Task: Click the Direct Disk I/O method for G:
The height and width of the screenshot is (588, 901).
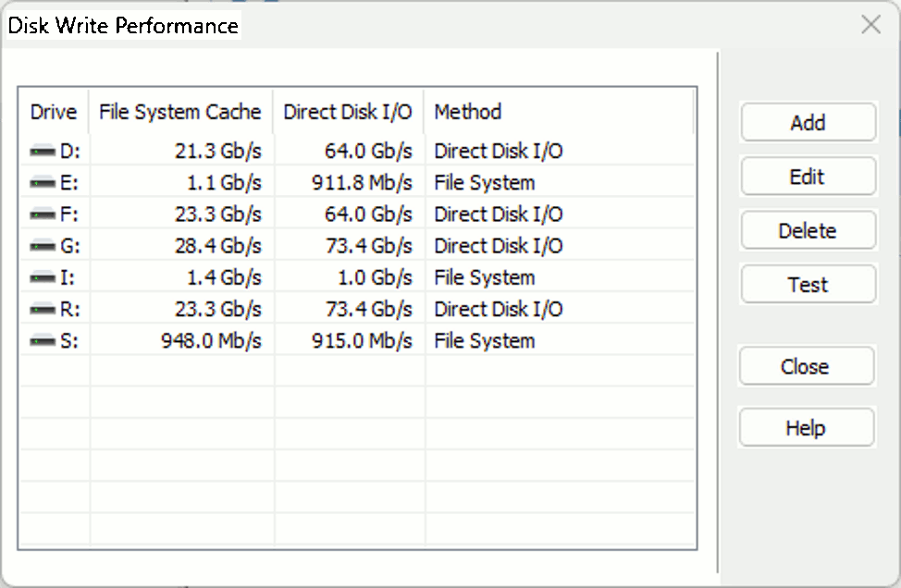Action: coord(499,246)
